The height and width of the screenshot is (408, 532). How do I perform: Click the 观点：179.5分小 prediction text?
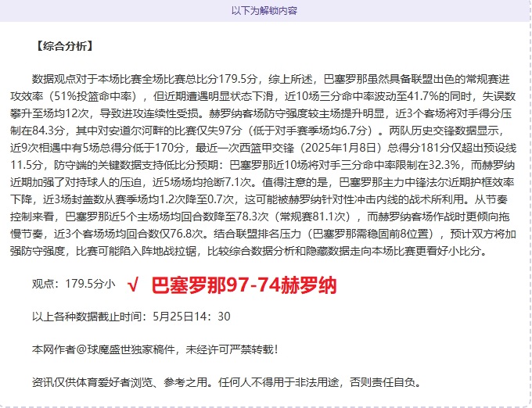pyautogui.click(x=74, y=283)
